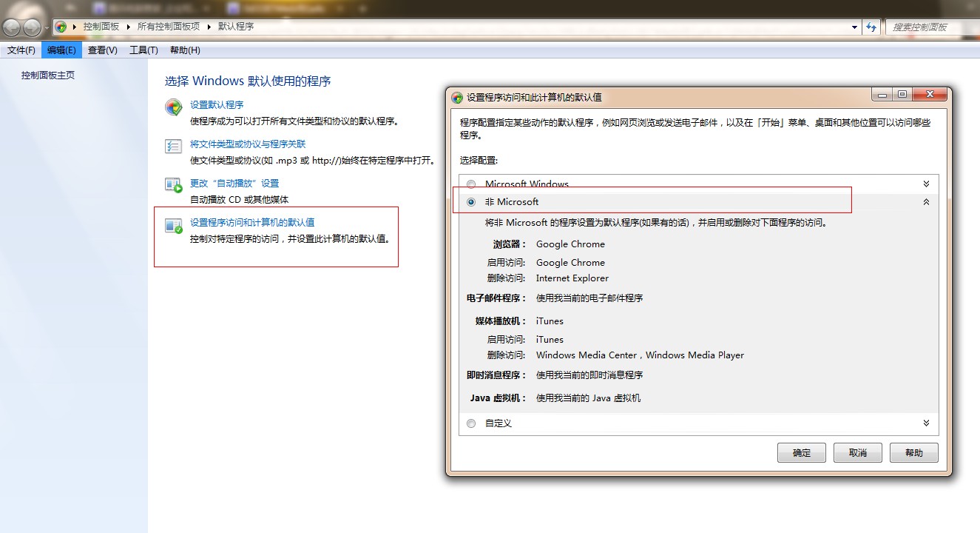Click the 电子邮件程序： label

click(x=496, y=298)
